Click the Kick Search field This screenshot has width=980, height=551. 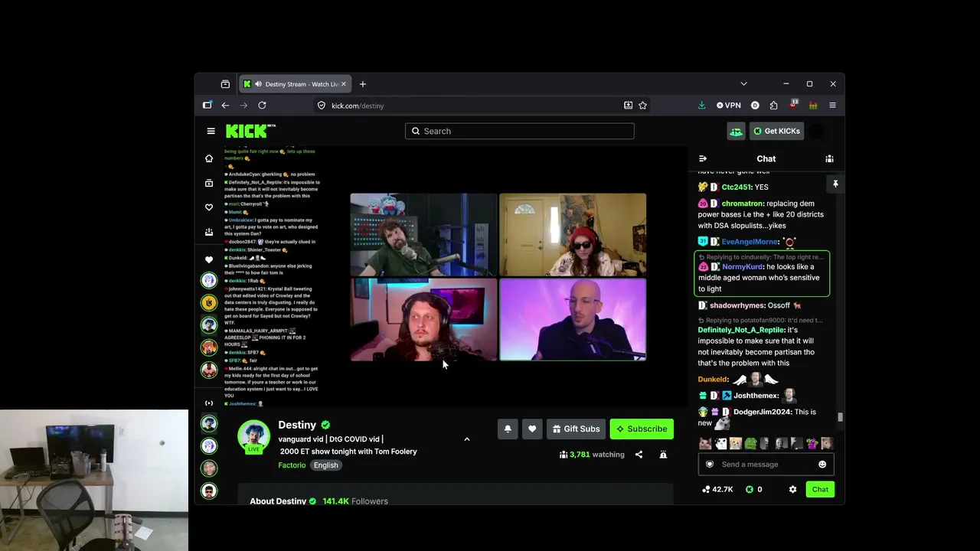pos(520,131)
